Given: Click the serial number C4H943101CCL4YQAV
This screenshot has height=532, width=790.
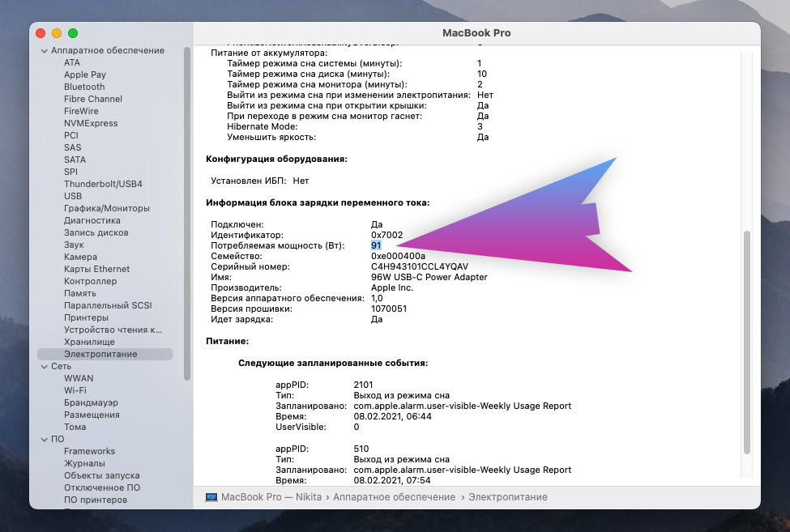Looking at the screenshot, I should tap(419, 266).
